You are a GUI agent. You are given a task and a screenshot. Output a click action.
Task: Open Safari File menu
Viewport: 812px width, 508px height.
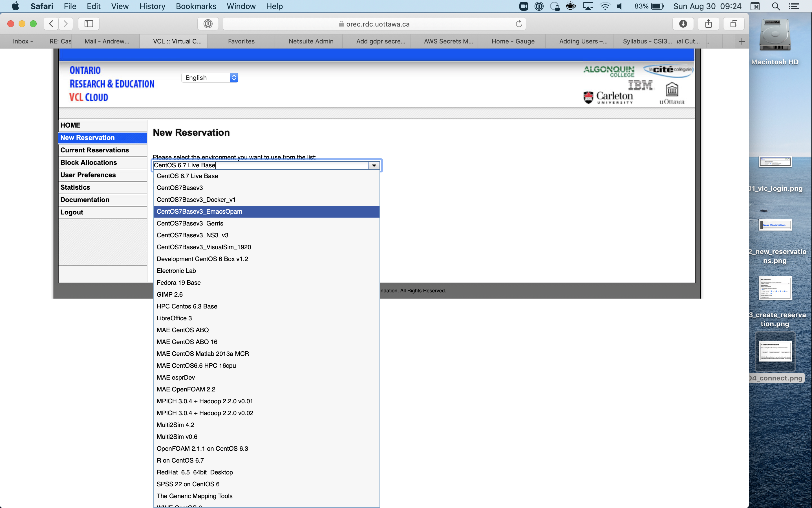(x=70, y=6)
